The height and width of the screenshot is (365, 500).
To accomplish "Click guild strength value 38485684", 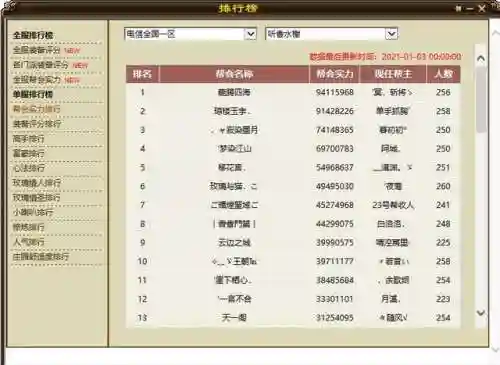I will pyautogui.click(x=335, y=280).
